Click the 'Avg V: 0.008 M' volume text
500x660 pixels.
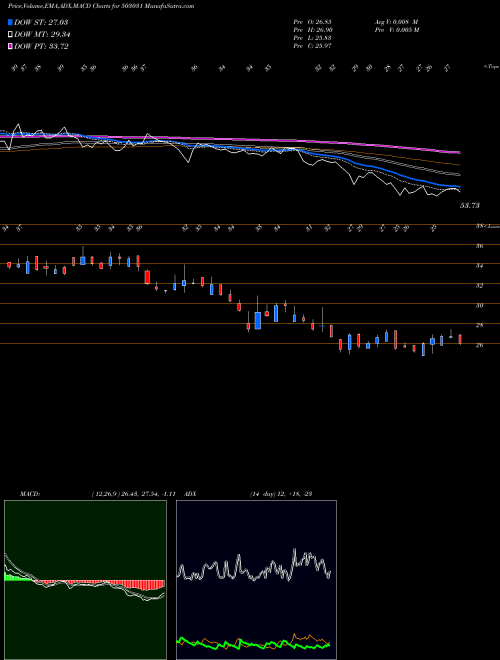[x=396, y=22]
